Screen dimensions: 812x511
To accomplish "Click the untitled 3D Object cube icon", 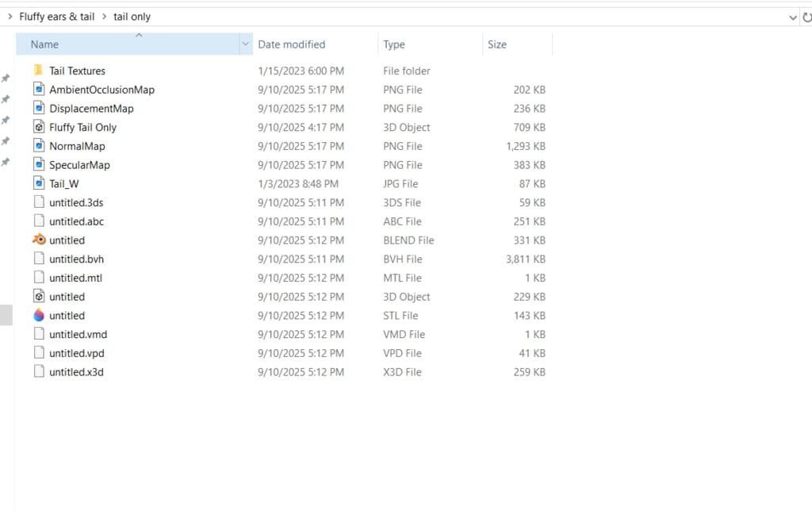I will (39, 296).
